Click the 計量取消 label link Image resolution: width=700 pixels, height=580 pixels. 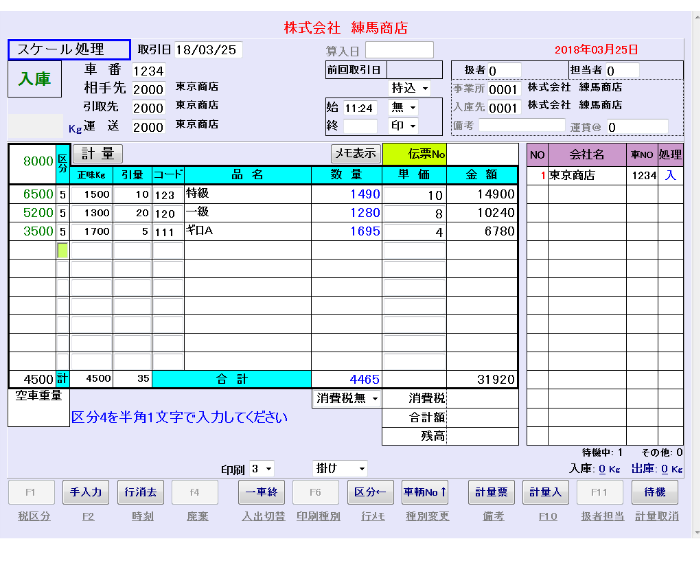(657, 516)
